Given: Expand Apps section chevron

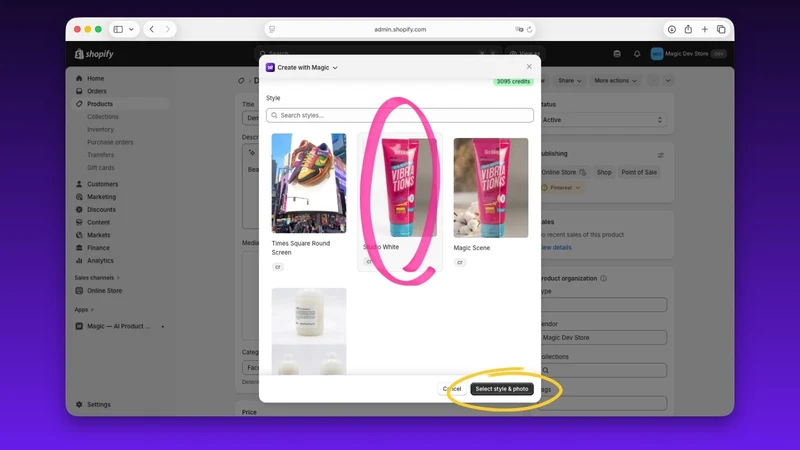Looking at the screenshot, I should 92,310.
